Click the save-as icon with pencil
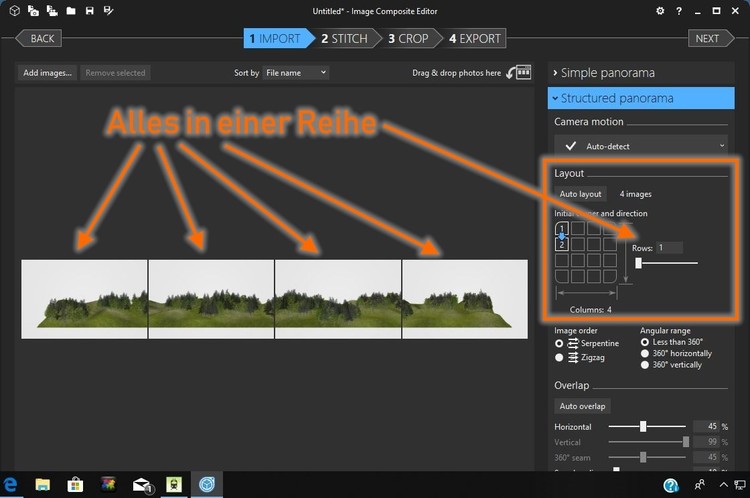 click(x=109, y=11)
